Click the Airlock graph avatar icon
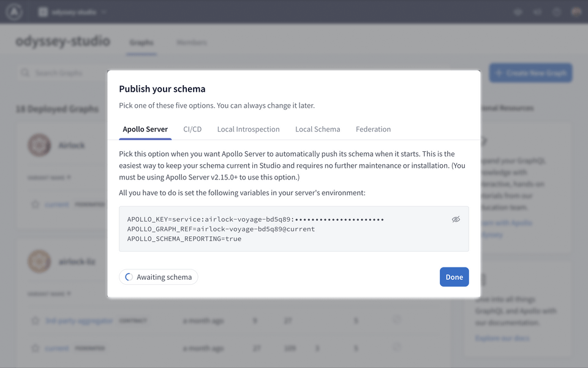The height and width of the screenshot is (368, 588). coord(39,145)
